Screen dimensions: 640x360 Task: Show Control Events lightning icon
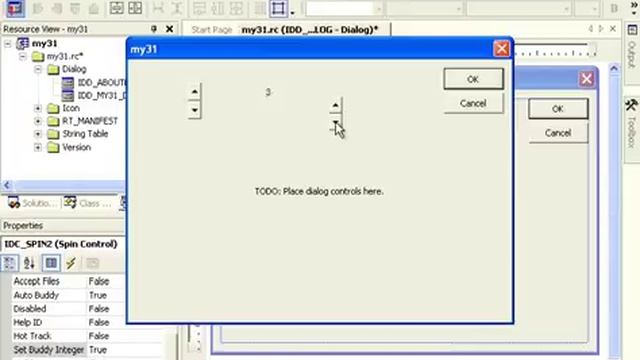[x=71, y=263]
